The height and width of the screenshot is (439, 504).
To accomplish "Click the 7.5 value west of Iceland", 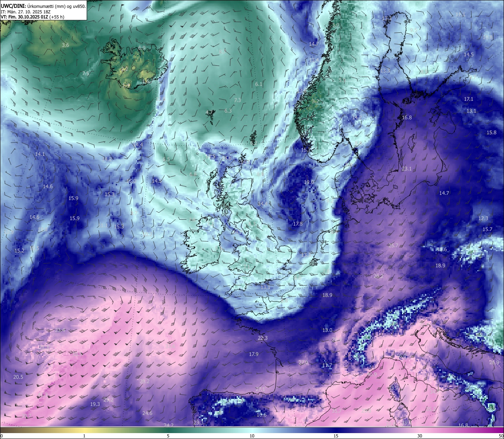I will tap(85, 74).
